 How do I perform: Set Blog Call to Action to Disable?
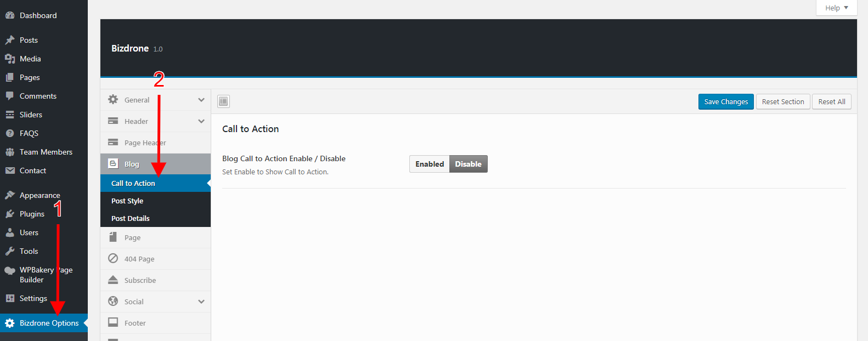[x=469, y=164]
